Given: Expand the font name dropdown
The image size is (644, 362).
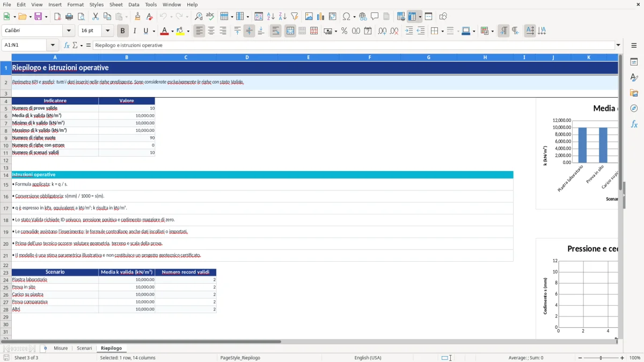Looking at the screenshot, I should pos(68,31).
